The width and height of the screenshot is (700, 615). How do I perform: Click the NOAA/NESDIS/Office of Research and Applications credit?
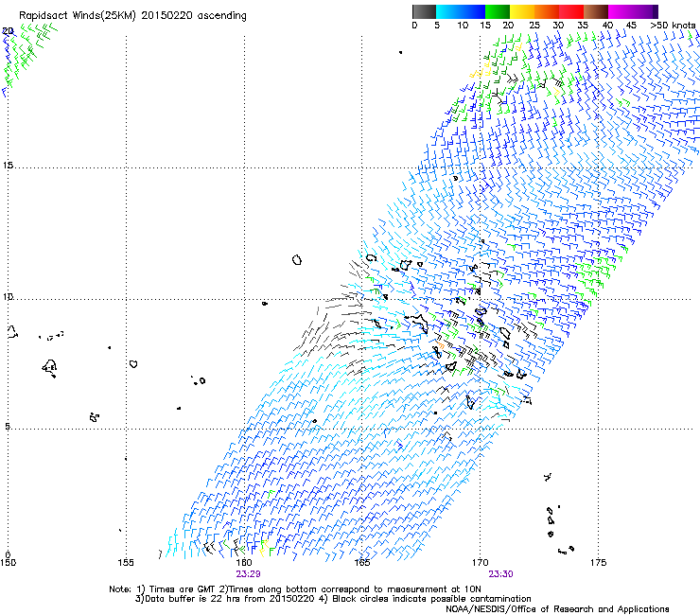[x=557, y=609]
